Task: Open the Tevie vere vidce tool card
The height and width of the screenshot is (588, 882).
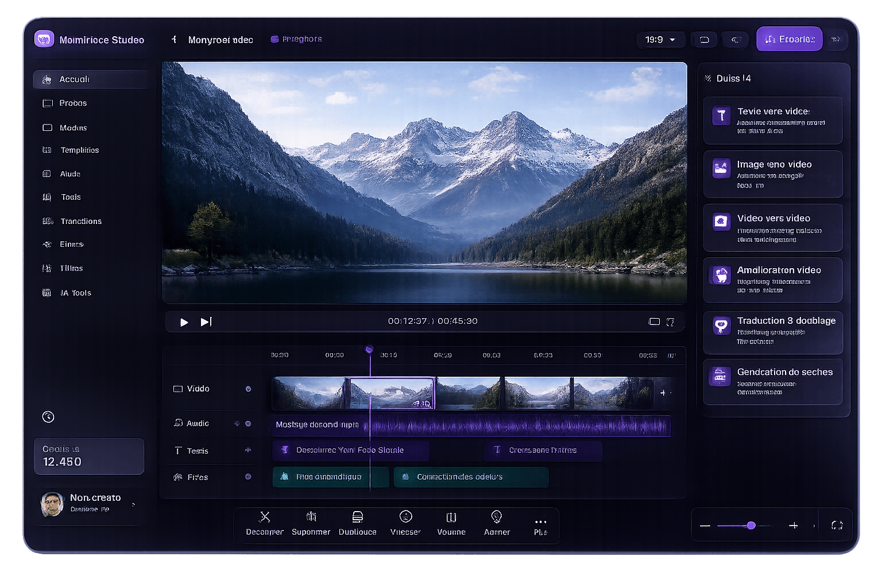Action: click(773, 120)
